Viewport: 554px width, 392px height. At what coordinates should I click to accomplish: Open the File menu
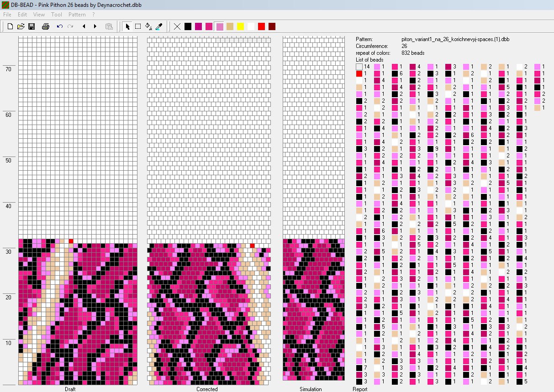tap(7, 15)
